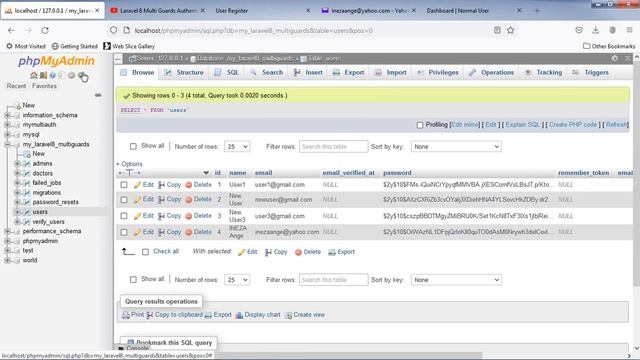The width and height of the screenshot is (640, 360).
Task: Switch to the SQL tab
Action: tap(227, 73)
